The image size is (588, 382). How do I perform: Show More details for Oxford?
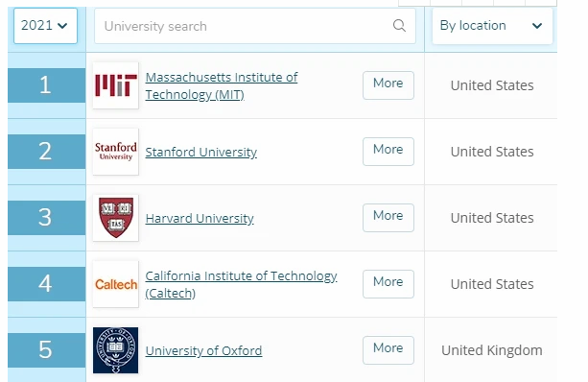point(388,350)
